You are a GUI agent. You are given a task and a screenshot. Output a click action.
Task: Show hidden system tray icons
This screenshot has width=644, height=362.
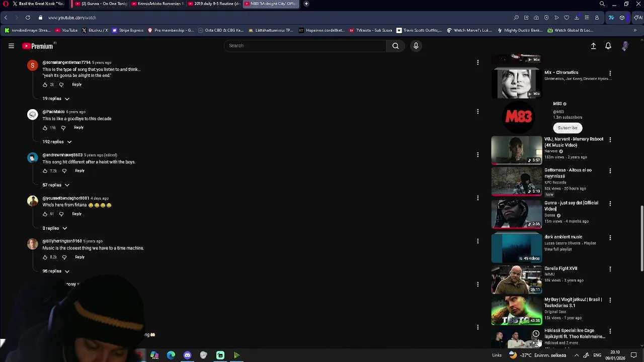577,355
